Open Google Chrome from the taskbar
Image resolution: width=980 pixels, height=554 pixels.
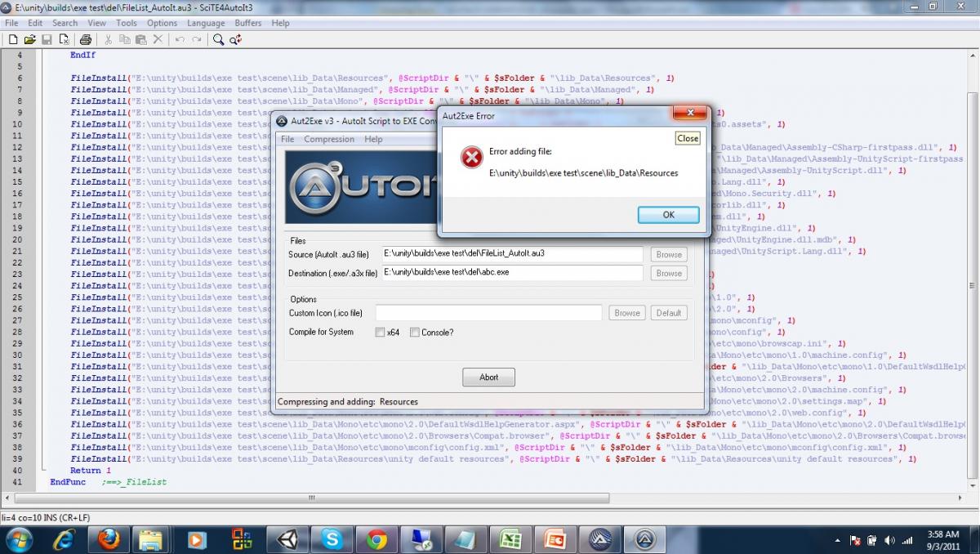click(x=376, y=538)
